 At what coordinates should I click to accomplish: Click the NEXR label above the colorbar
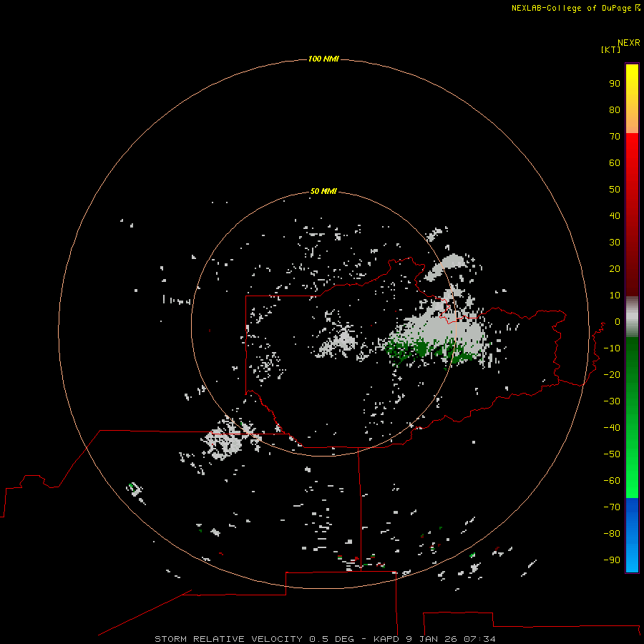(629, 43)
